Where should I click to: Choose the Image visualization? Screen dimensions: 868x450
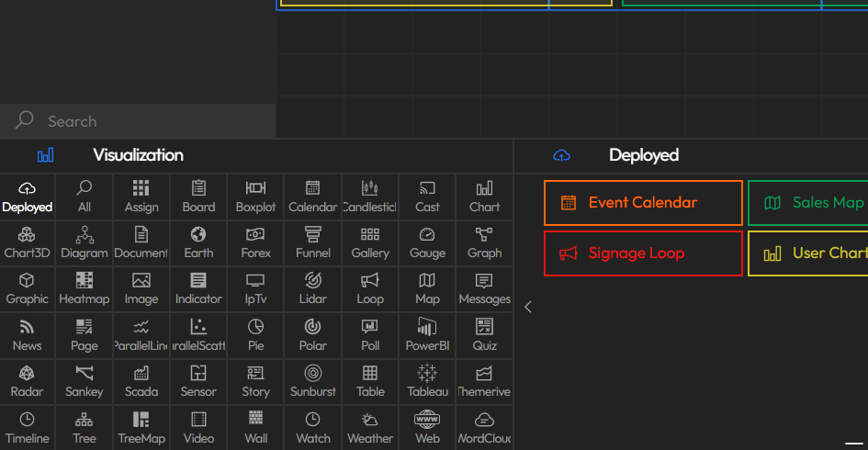pos(141,289)
